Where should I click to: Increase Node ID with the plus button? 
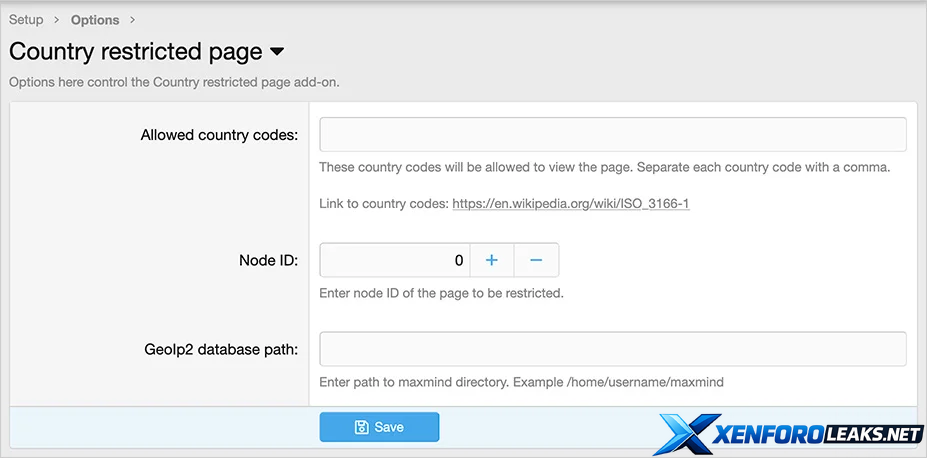(x=491, y=260)
